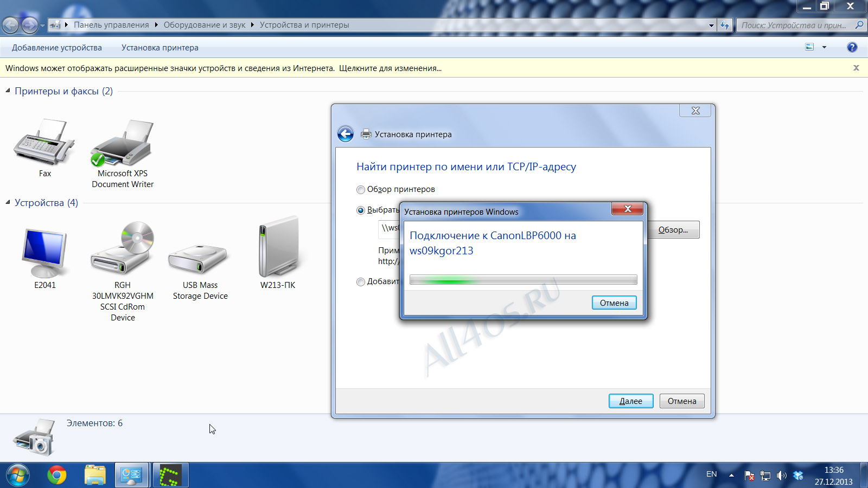
Task: Click the Action Center flag tray icon
Action: click(x=749, y=476)
